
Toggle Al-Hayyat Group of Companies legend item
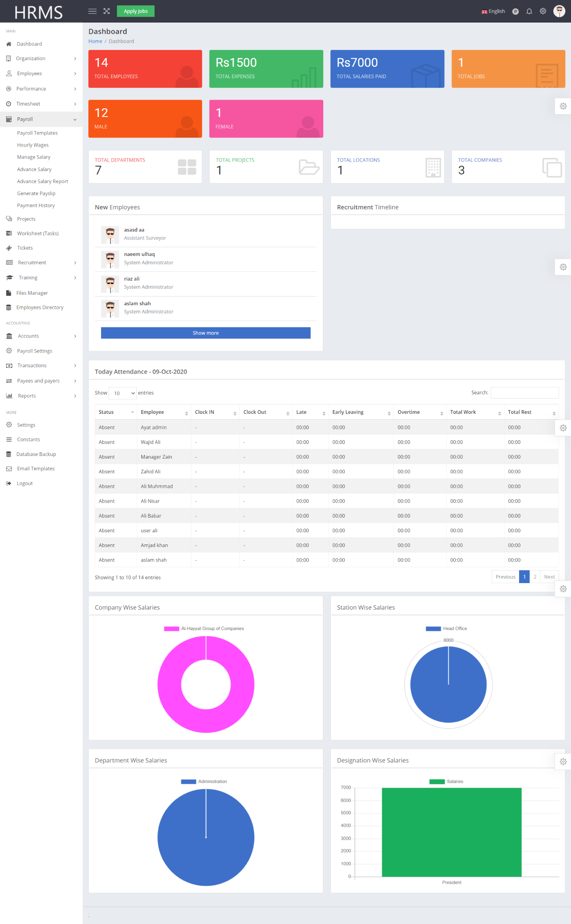tap(204, 628)
